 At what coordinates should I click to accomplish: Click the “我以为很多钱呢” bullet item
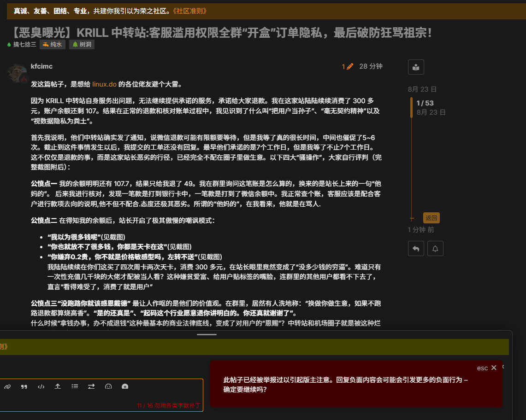tap(86, 237)
